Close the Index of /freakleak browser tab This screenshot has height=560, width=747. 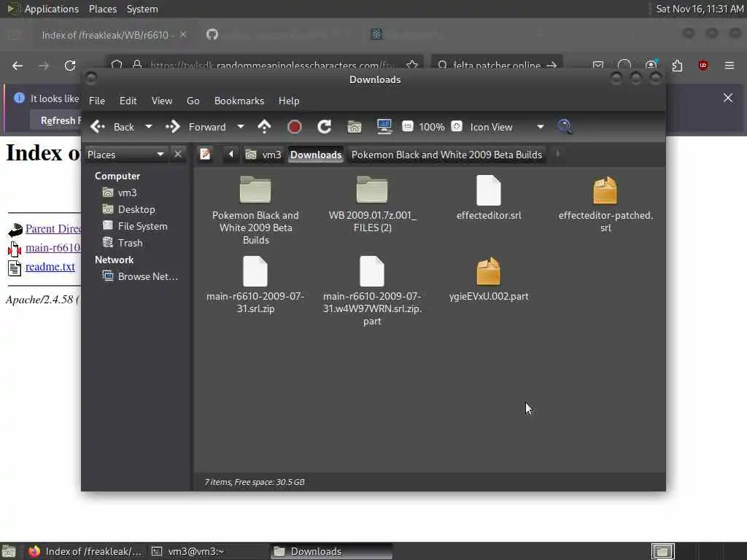[x=183, y=34]
